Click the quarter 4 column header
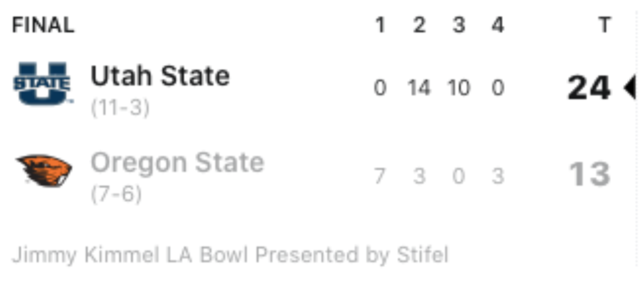The width and height of the screenshot is (644, 285). (x=498, y=25)
